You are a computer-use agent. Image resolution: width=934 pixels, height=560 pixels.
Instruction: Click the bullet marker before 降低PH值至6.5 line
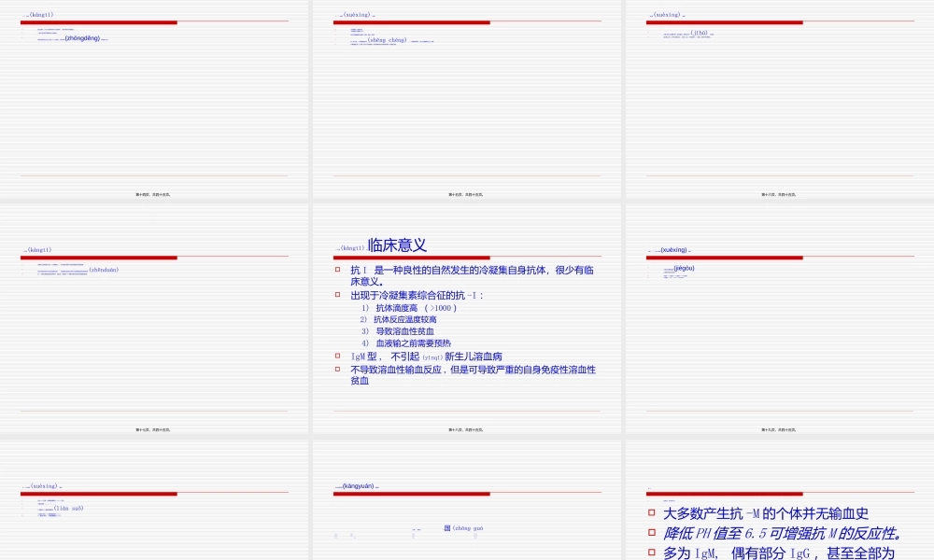[x=652, y=531]
